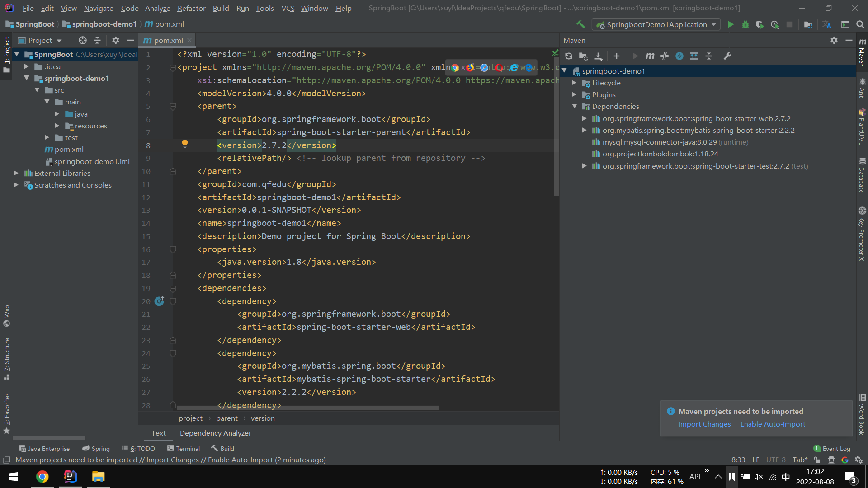This screenshot has width=868, height=488.
Task: Toggle Maven offline mode icon
Action: (679, 56)
